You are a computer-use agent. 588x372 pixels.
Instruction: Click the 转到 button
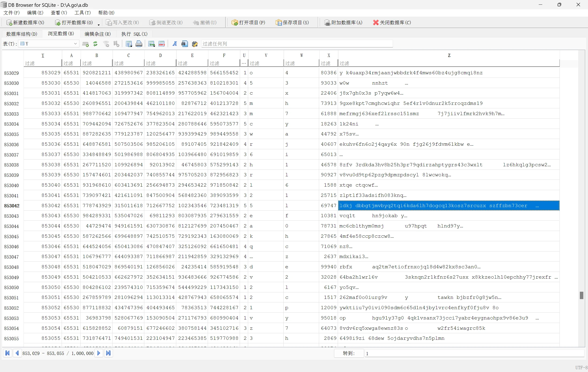pos(349,353)
